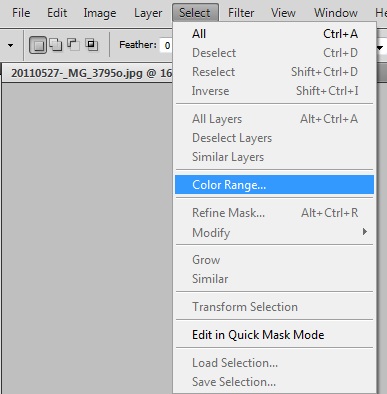Open the Filter menu
This screenshot has width=387, height=394.
coord(241,13)
